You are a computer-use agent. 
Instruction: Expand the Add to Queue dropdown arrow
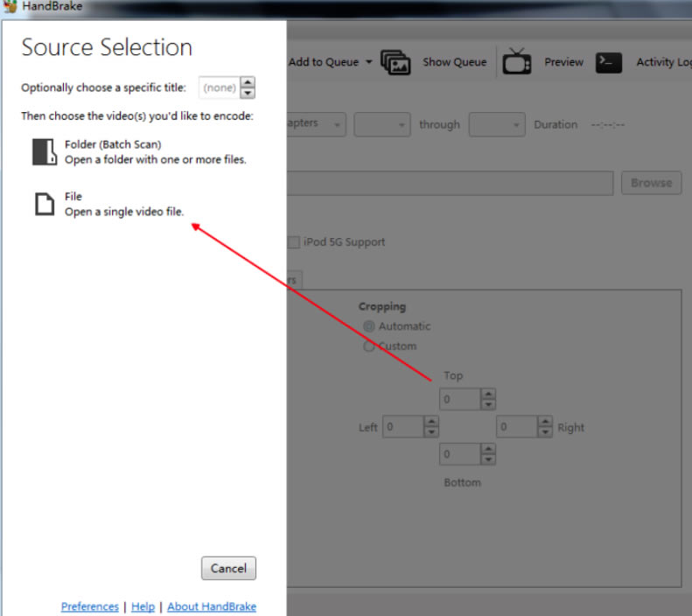coord(368,62)
